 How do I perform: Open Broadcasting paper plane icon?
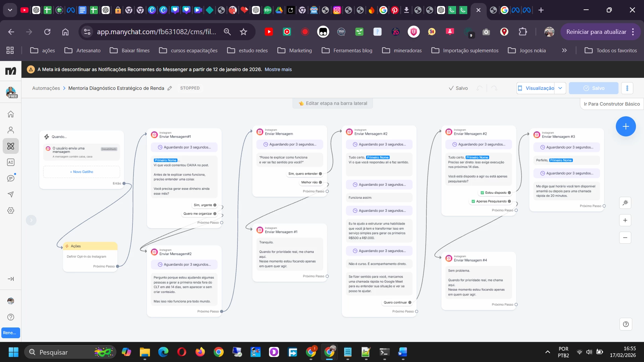point(11,194)
